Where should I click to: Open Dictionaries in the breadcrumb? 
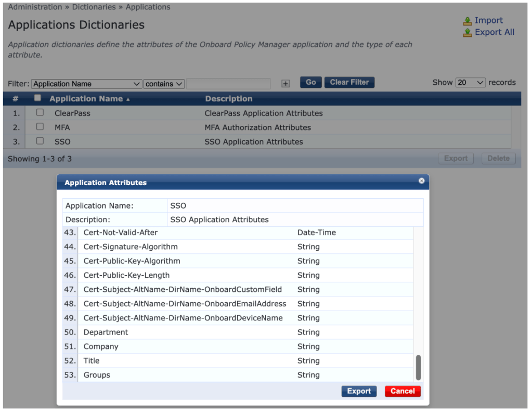pyautogui.click(x=94, y=7)
